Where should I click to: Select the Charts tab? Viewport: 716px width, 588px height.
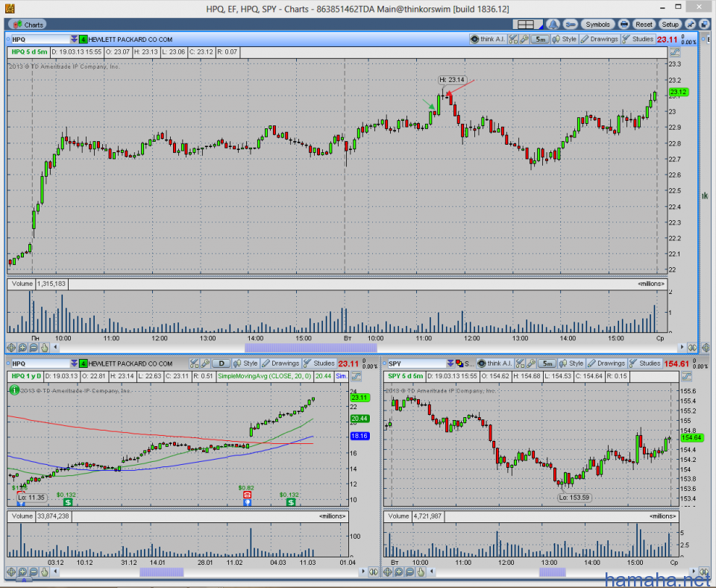(28, 25)
